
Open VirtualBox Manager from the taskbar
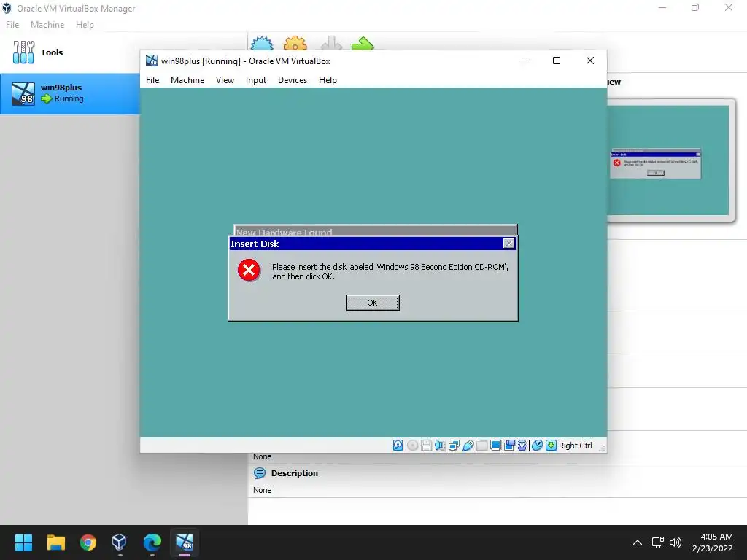tap(120, 542)
